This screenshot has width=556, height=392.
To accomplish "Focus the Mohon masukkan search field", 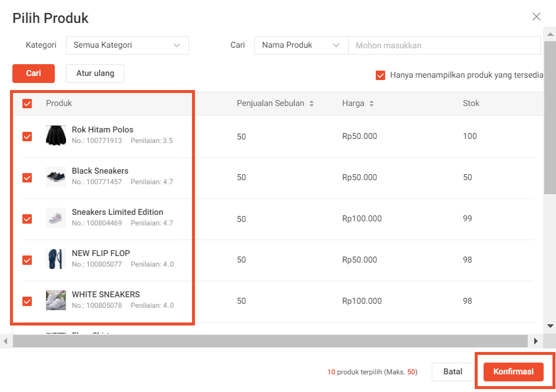I will (445, 45).
